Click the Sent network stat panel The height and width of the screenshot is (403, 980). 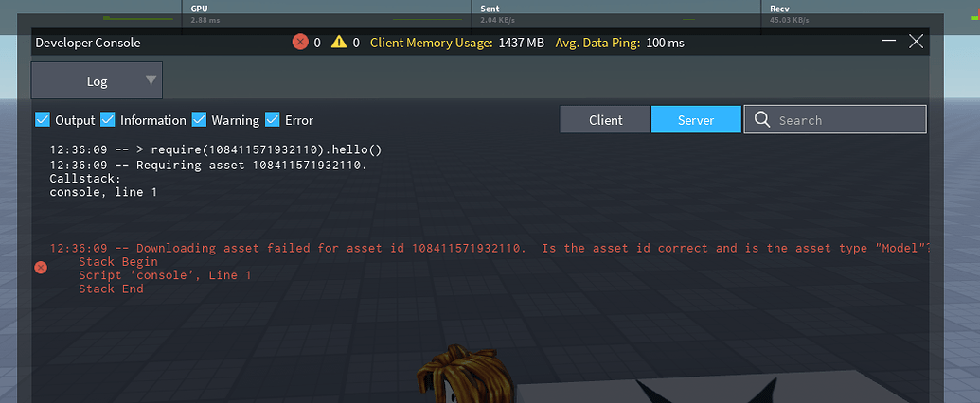point(615,14)
